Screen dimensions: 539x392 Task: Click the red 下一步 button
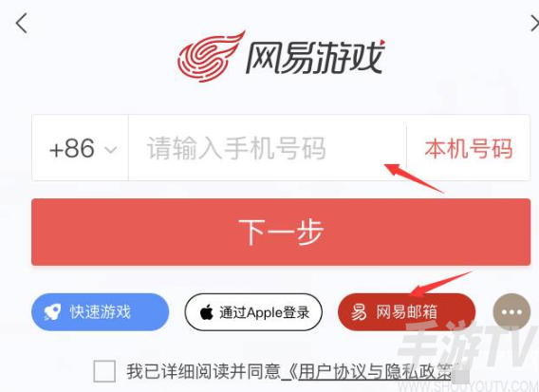coord(281,232)
